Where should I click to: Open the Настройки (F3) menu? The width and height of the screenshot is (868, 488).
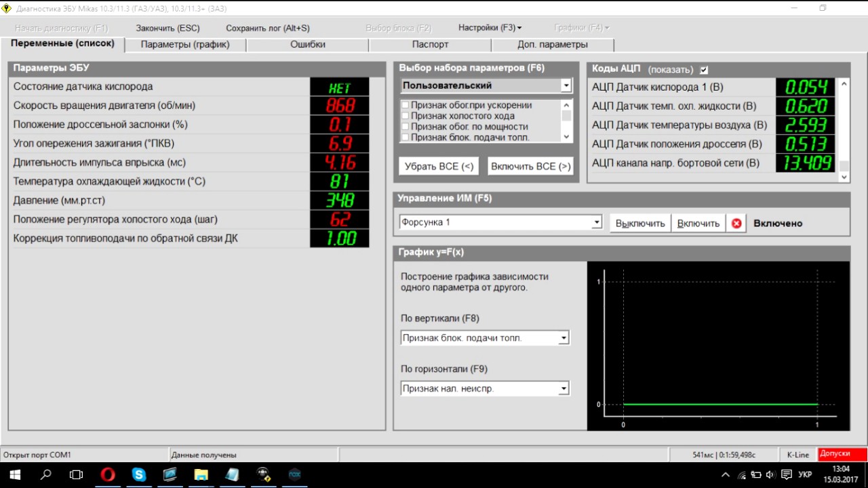[x=490, y=28]
